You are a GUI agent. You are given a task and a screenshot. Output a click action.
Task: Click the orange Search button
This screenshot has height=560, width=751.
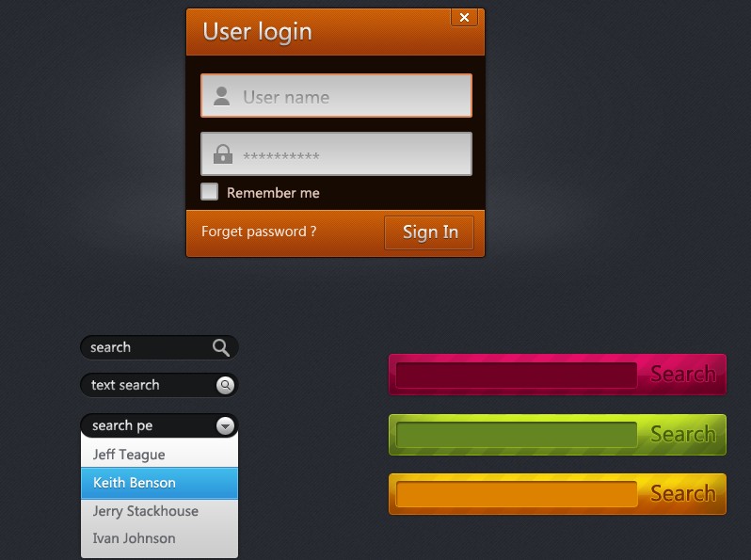coord(682,493)
